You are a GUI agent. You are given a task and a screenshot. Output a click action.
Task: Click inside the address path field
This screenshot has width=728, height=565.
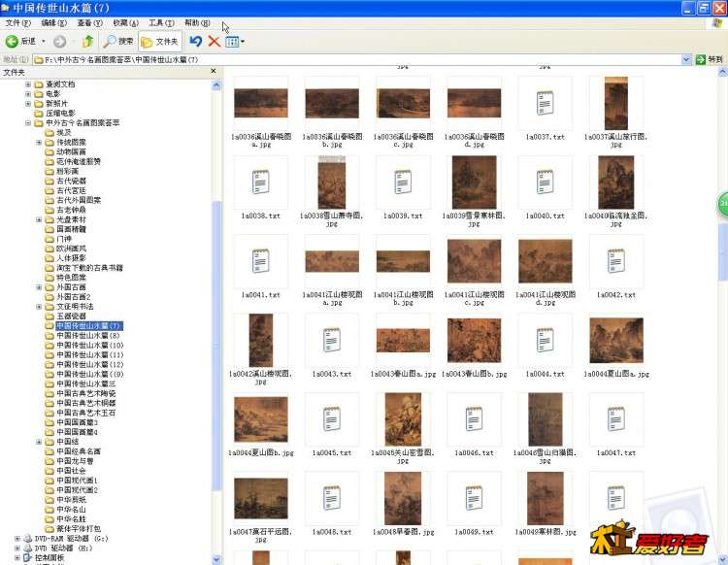[356, 59]
